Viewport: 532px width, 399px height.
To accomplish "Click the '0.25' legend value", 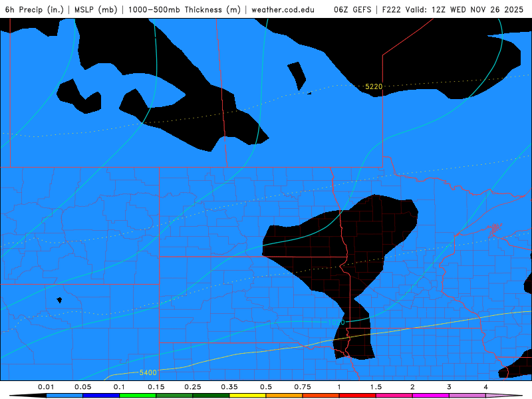I will pyautogui.click(x=193, y=387).
